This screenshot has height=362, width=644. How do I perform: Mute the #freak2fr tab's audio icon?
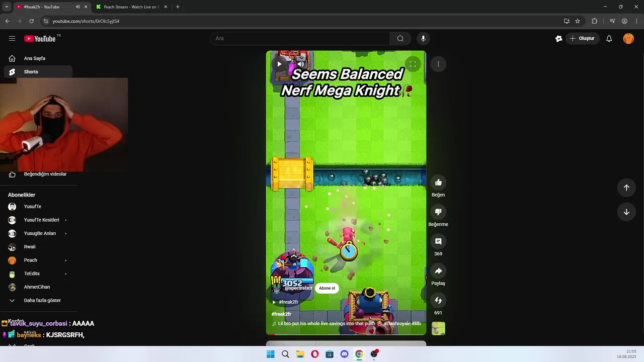coord(77,7)
